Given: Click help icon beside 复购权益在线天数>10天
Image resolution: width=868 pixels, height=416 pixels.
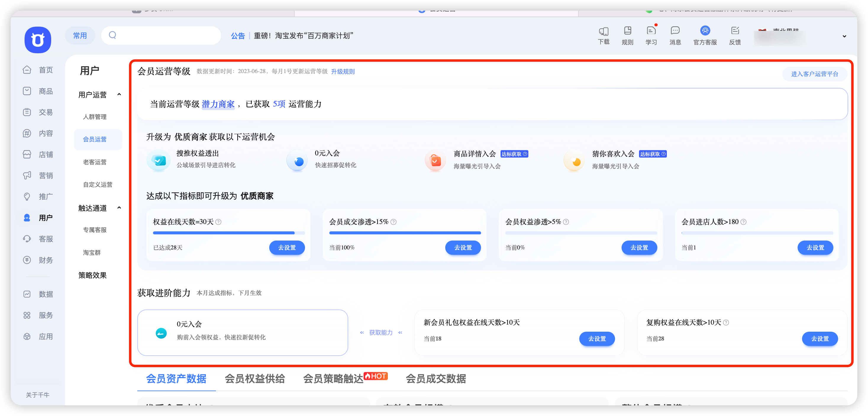Looking at the screenshot, I should pos(726,323).
